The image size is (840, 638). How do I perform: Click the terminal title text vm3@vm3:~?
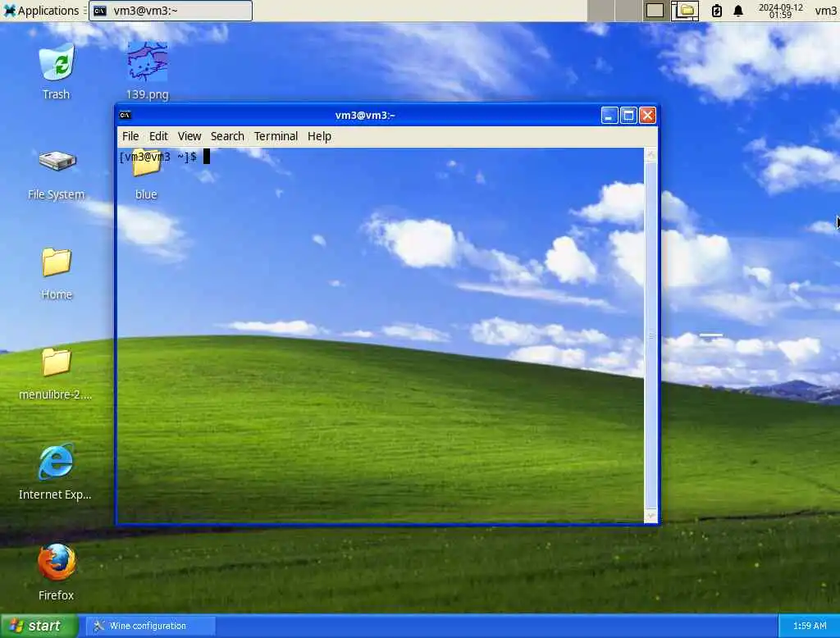pos(365,115)
